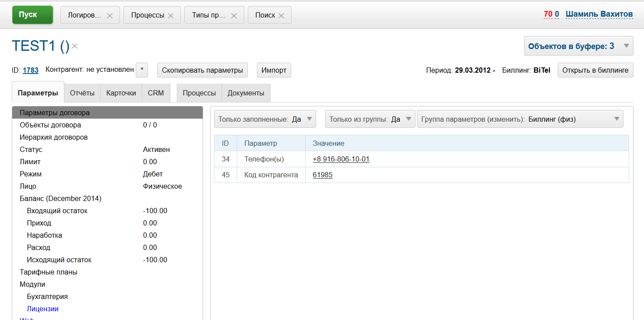The height and width of the screenshot is (320, 644).
Task: Open the Документы tab
Action: (246, 93)
